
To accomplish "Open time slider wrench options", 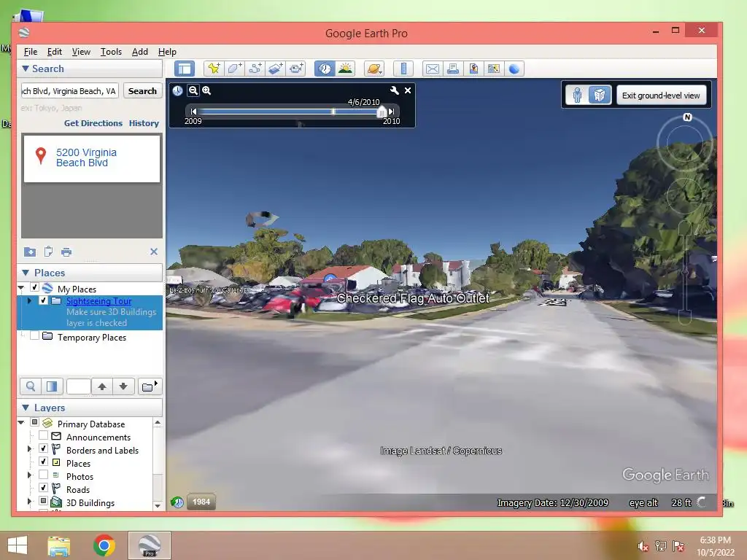I will point(395,90).
